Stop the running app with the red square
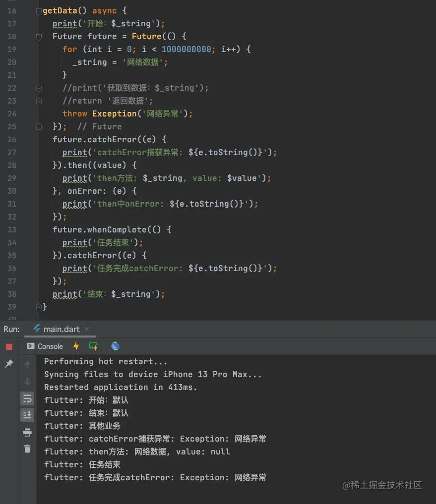The width and height of the screenshot is (436, 504). pos(8,346)
